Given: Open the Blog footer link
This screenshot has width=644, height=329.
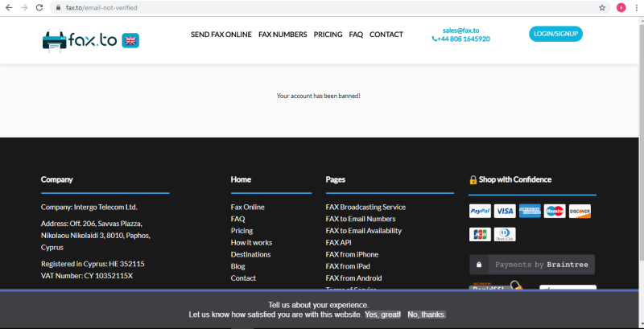Looking at the screenshot, I should 237,266.
